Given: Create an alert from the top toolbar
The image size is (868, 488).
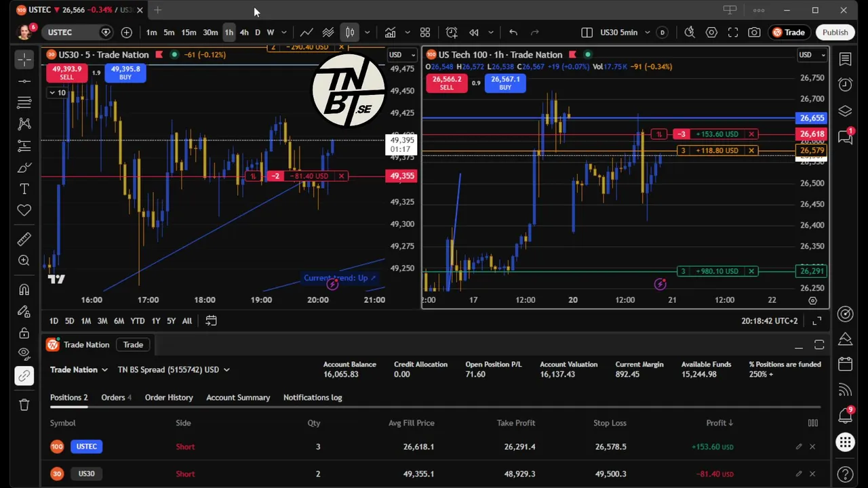Looking at the screenshot, I should (452, 33).
